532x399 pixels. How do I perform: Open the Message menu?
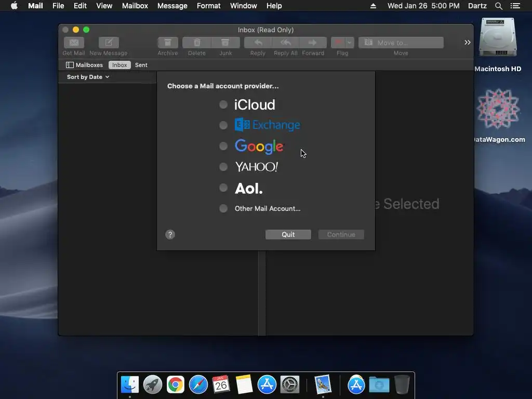[172, 6]
